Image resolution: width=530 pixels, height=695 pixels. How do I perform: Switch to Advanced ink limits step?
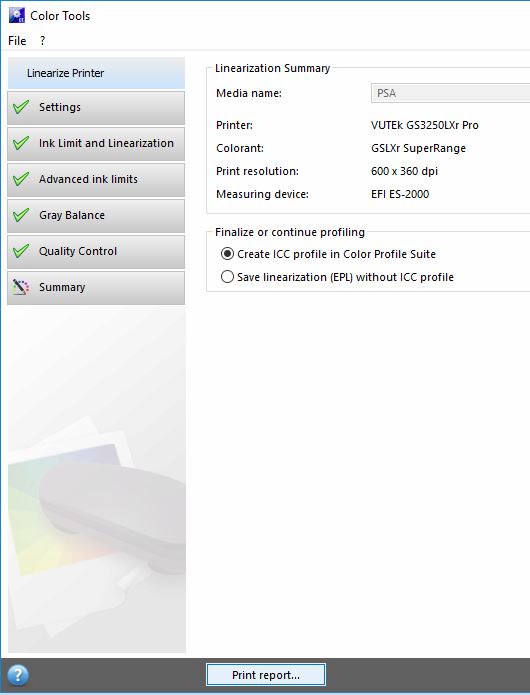pos(96,180)
